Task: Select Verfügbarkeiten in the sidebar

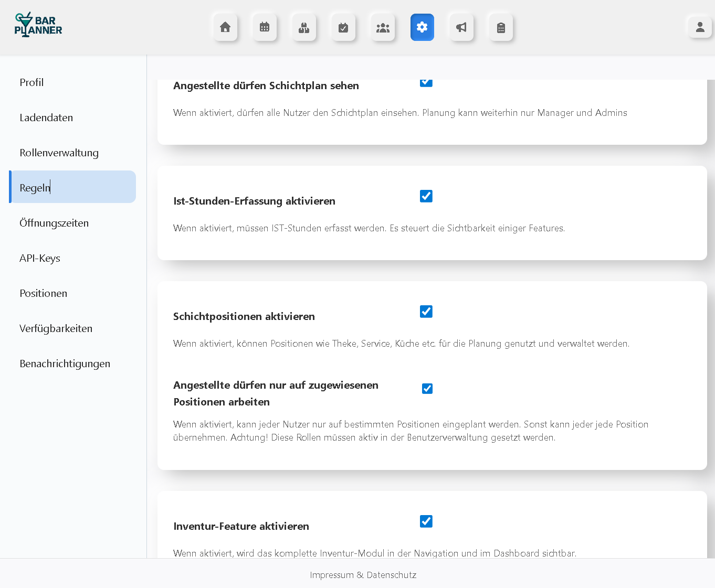Action: point(56,328)
